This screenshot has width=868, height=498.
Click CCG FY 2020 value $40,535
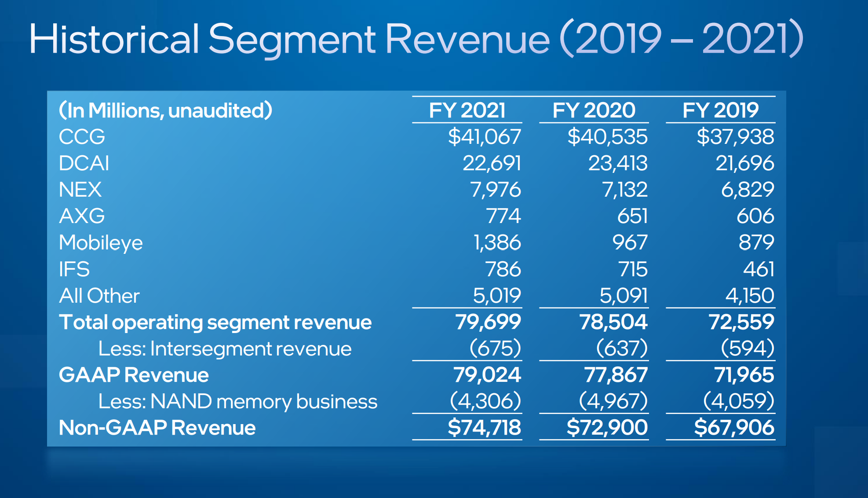607,137
